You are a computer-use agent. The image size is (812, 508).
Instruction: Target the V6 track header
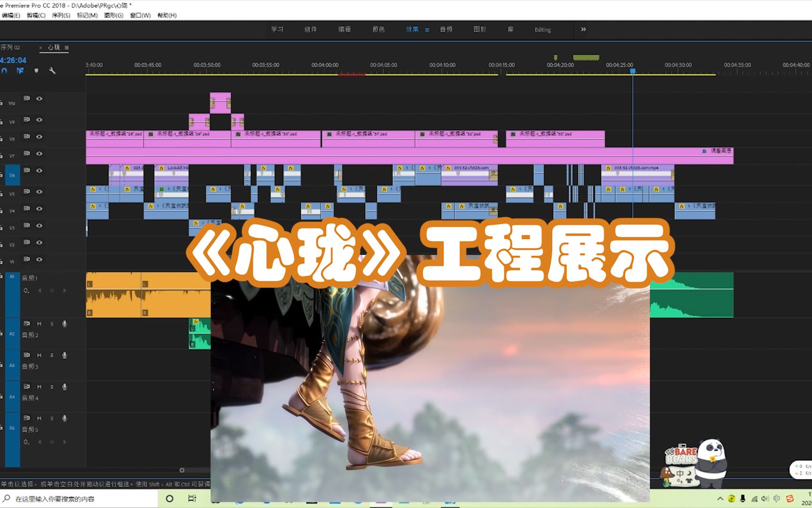tap(12, 175)
